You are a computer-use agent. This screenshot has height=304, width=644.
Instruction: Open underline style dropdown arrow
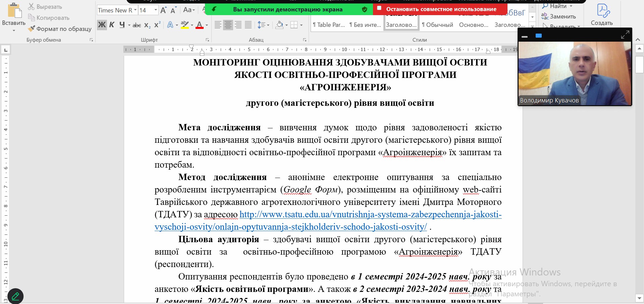pos(129,25)
